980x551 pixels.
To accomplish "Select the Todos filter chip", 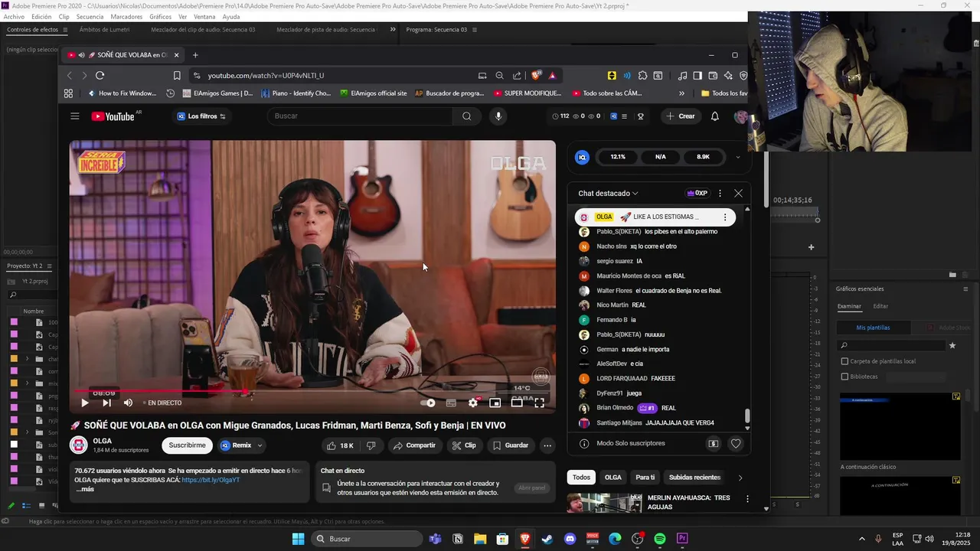I will tap(582, 478).
